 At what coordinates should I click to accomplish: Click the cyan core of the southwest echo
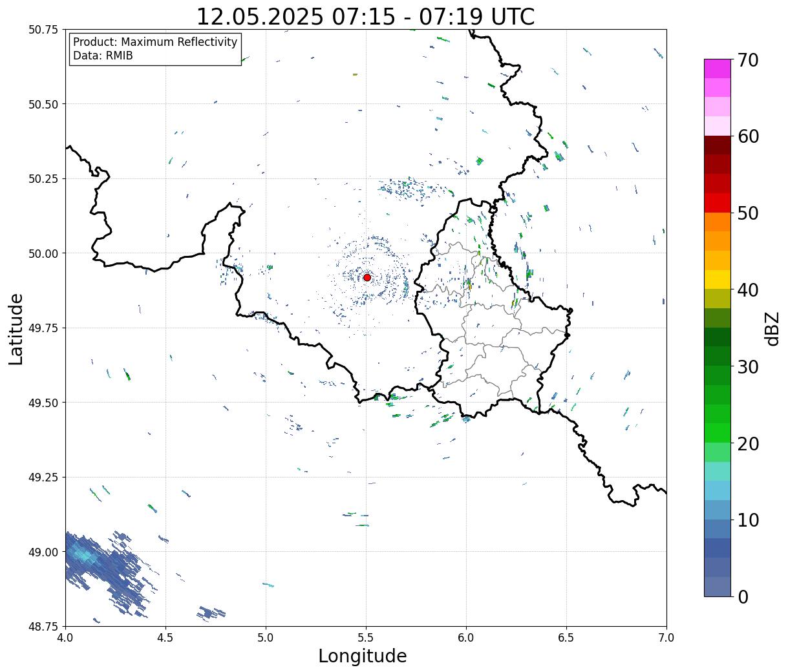85,554
